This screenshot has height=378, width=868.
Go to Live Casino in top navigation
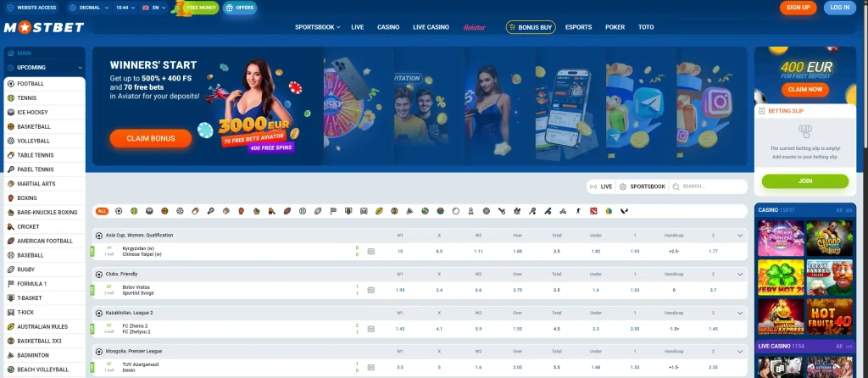point(431,27)
